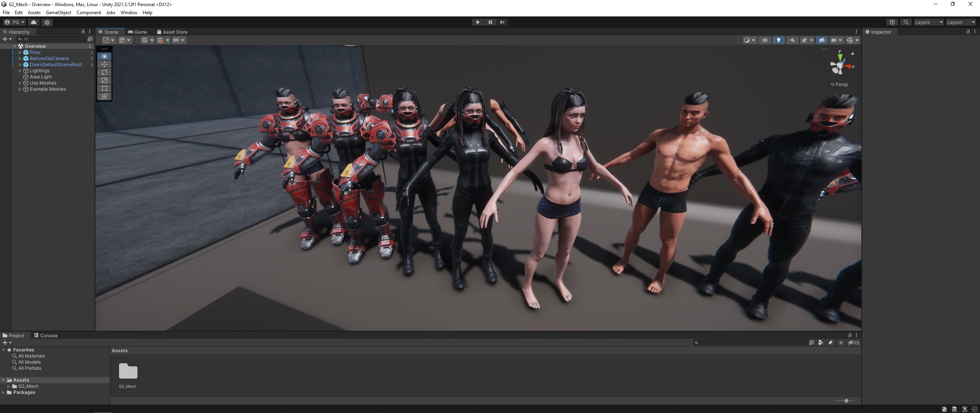Select the Rotate tool in scene overlay

[x=104, y=72]
